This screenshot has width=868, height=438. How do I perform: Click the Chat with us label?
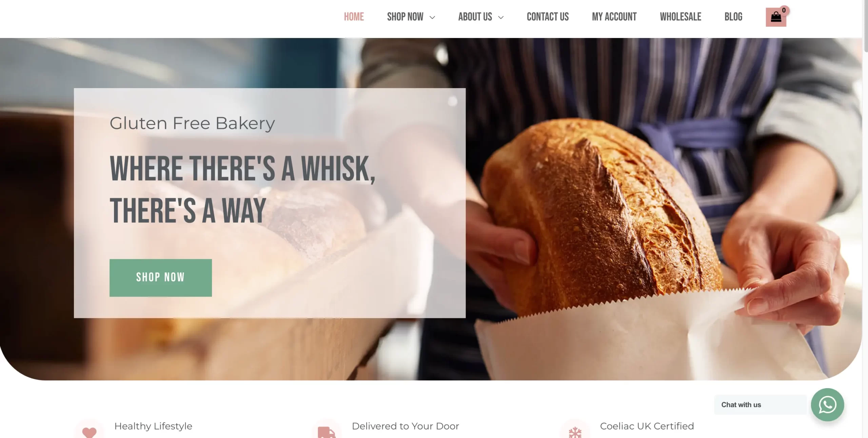click(x=741, y=404)
